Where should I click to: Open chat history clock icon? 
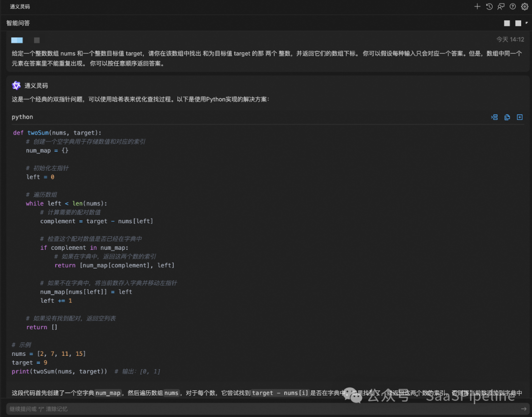[x=489, y=6]
